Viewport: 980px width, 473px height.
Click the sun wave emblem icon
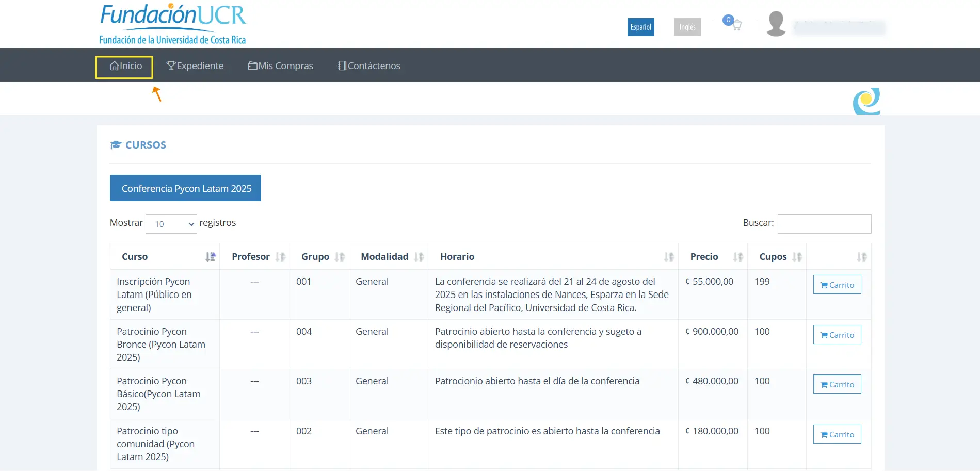tap(866, 101)
